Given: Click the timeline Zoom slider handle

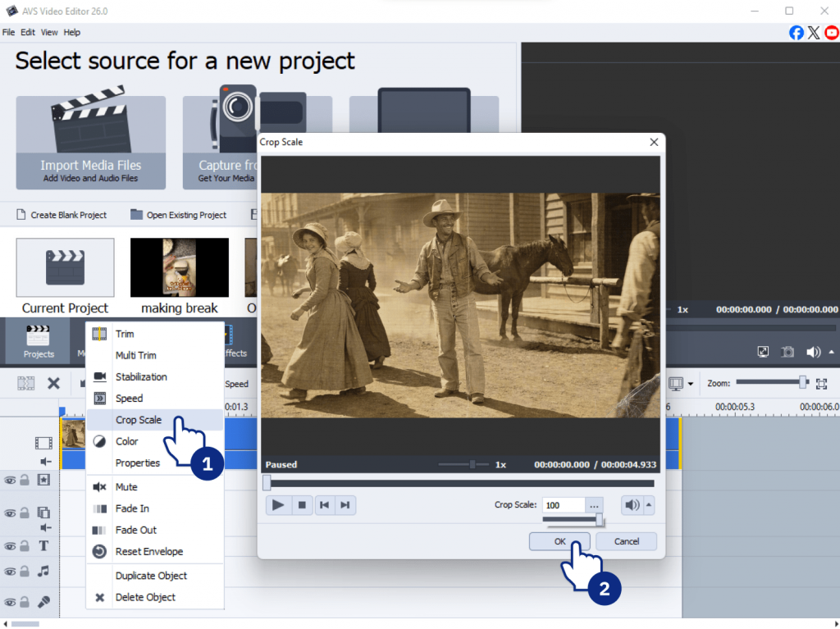Looking at the screenshot, I should (804, 382).
